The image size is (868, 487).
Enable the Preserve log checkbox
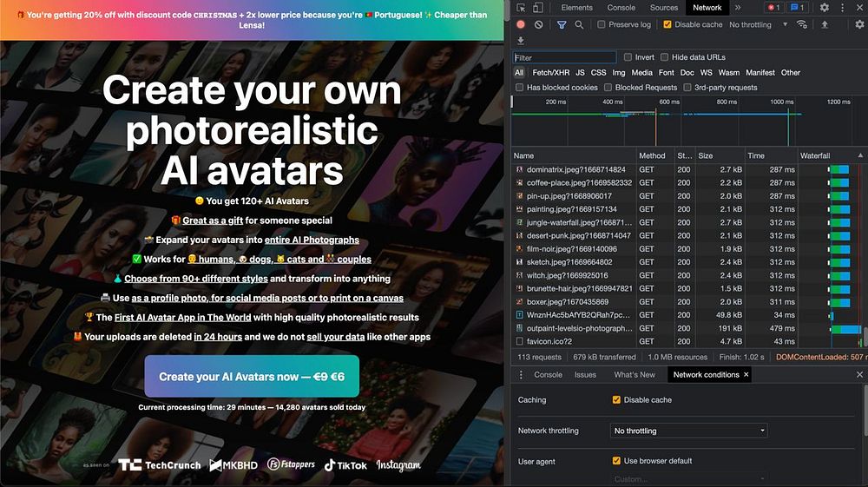point(602,24)
